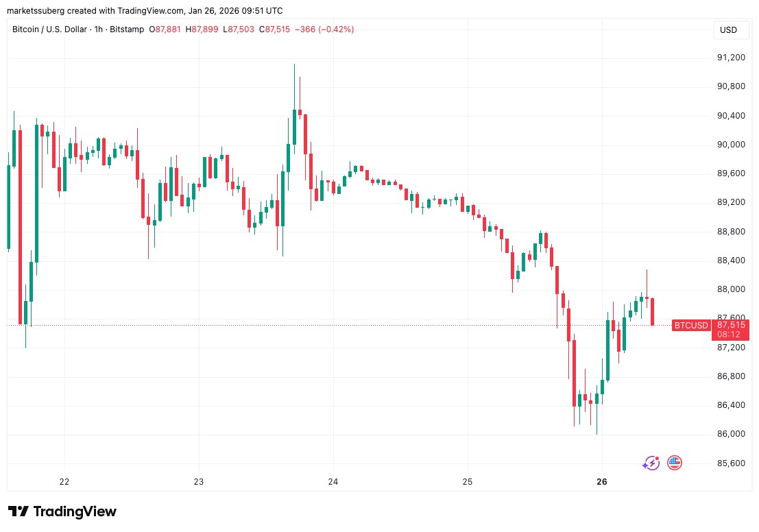Select the 1h interval in the legend

pyautogui.click(x=127, y=29)
